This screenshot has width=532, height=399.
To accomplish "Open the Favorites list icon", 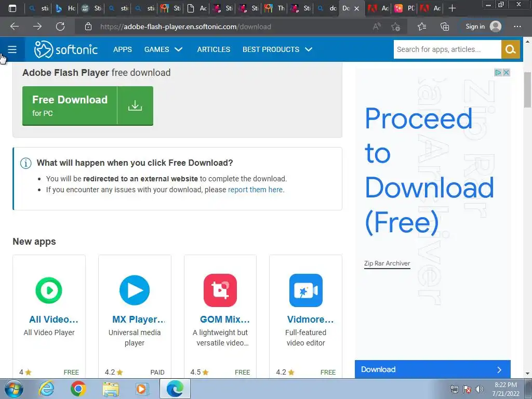I will tap(422, 26).
